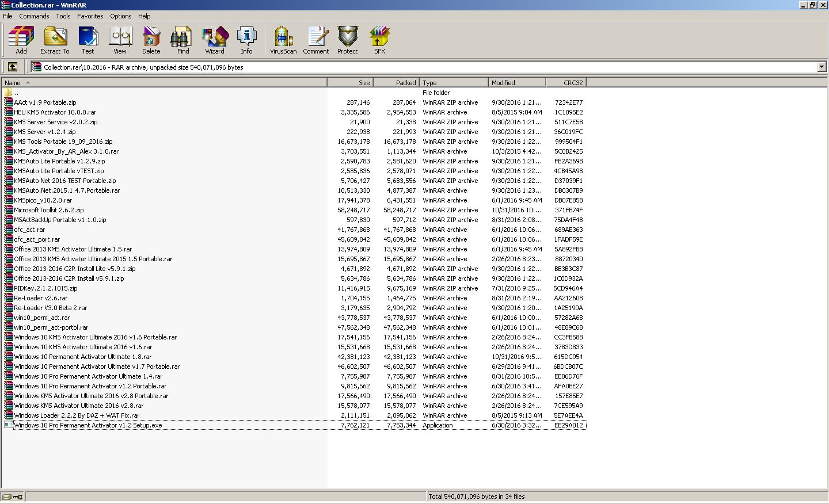This screenshot has height=504, width=829.
Task: Click the archive path address field
Action: pyautogui.click(x=429, y=67)
